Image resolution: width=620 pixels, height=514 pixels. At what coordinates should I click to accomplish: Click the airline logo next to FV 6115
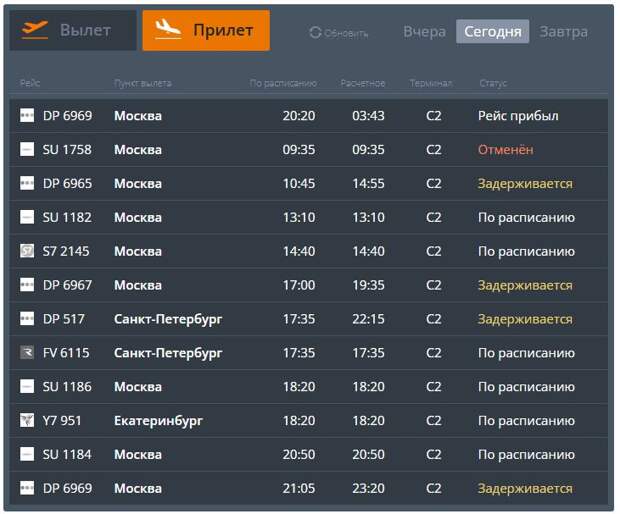pos(27,353)
